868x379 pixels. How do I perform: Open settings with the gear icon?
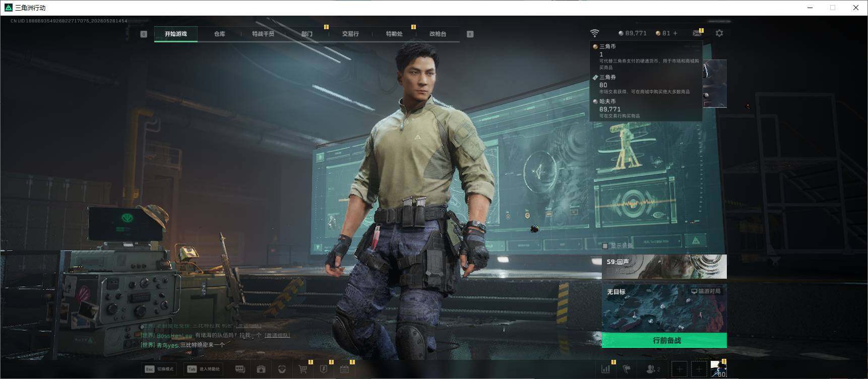(x=719, y=33)
